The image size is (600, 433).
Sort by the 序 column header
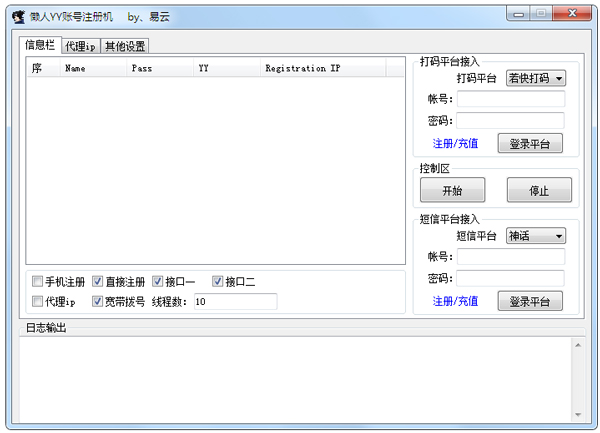(x=43, y=68)
